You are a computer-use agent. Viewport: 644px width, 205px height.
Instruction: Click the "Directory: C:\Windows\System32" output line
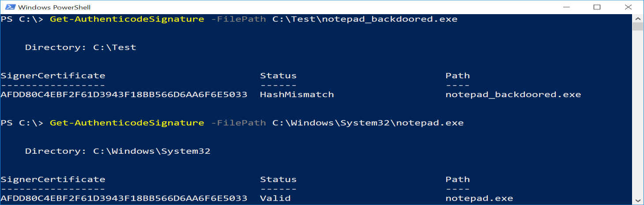coord(117,151)
